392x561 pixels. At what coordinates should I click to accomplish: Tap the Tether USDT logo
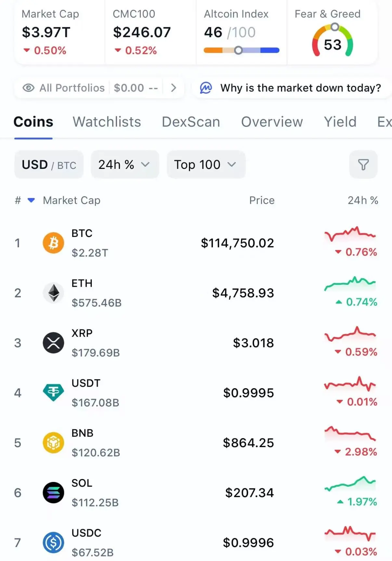53,393
